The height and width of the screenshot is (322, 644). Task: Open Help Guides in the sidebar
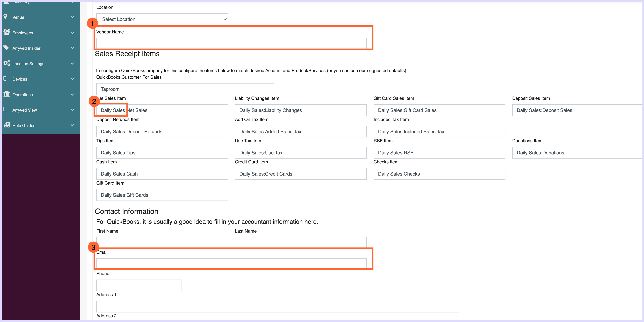41,126
